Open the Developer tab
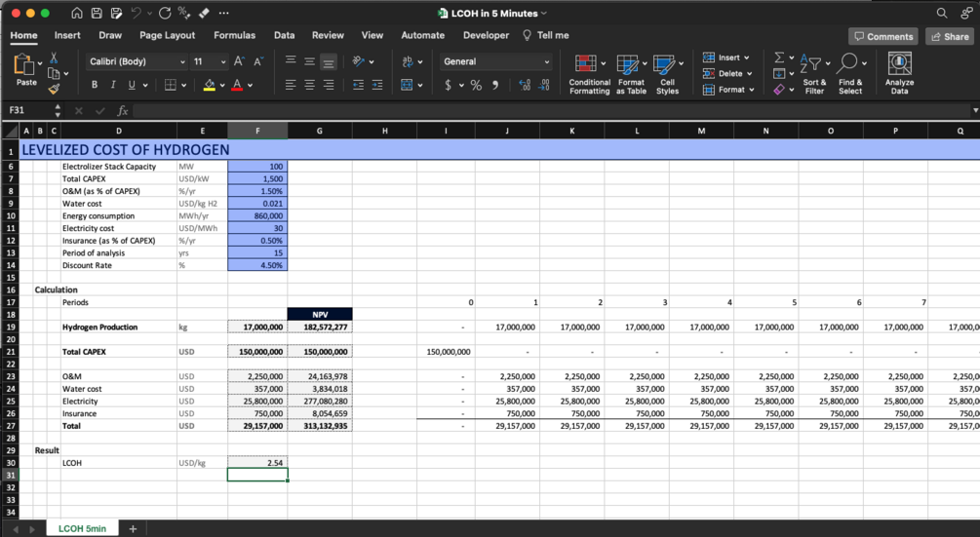This screenshot has width=980, height=537. (x=486, y=36)
